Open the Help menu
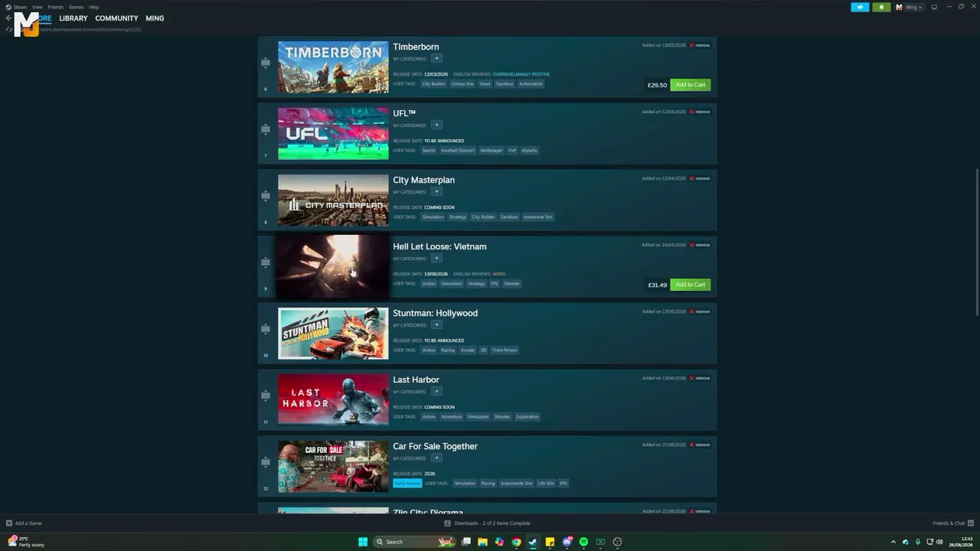The height and width of the screenshot is (551, 980). (x=93, y=7)
